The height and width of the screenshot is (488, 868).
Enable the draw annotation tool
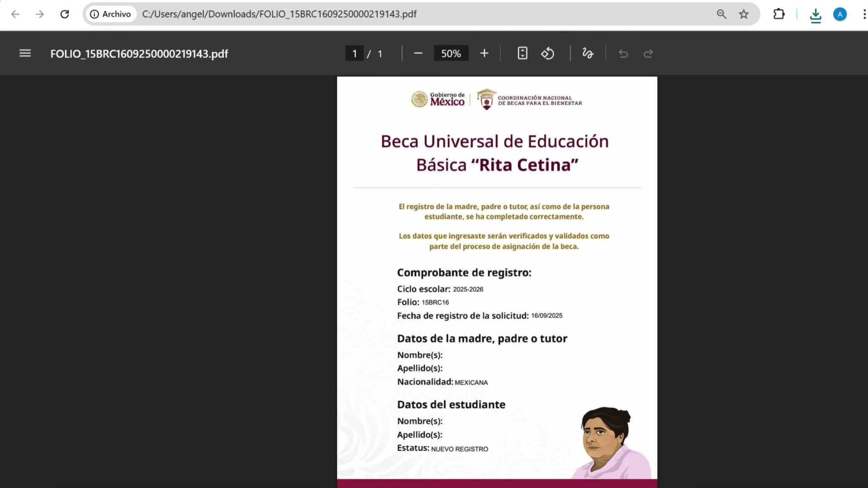pos(588,53)
